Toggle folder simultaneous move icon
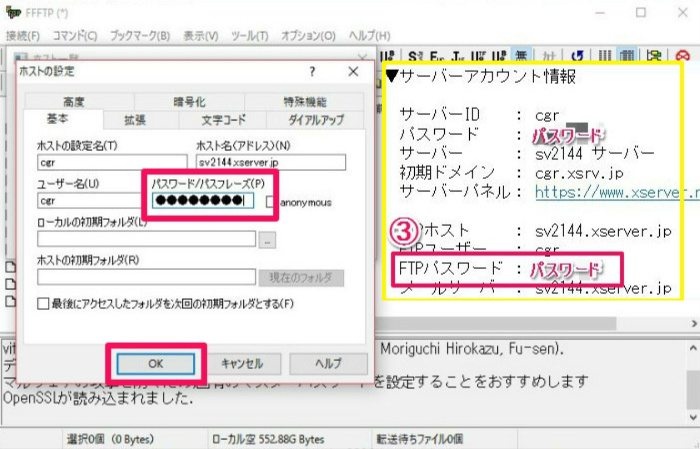700x449 pixels. click(x=654, y=56)
